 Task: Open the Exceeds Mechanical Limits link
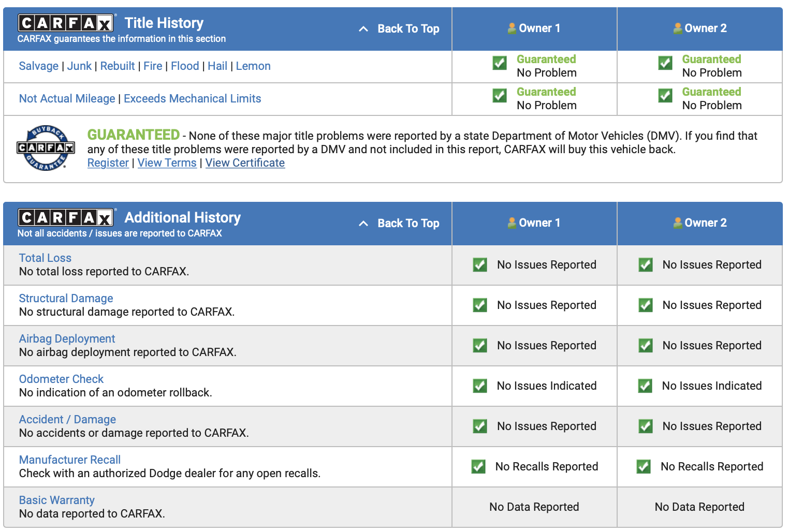193,99
